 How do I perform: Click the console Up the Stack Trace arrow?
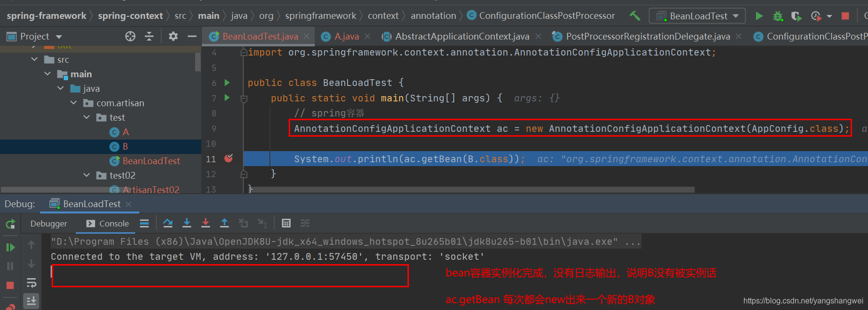(x=31, y=245)
